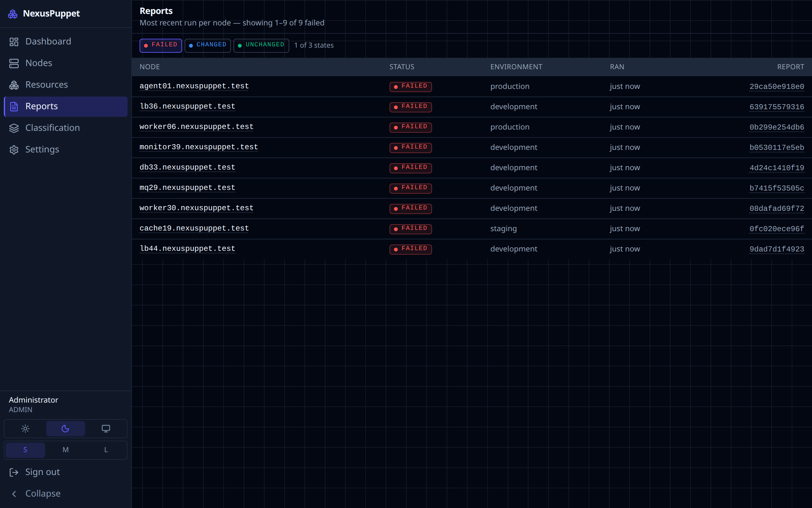
Task: Open node worker30.nexuspuppet.test
Action: pos(196,208)
